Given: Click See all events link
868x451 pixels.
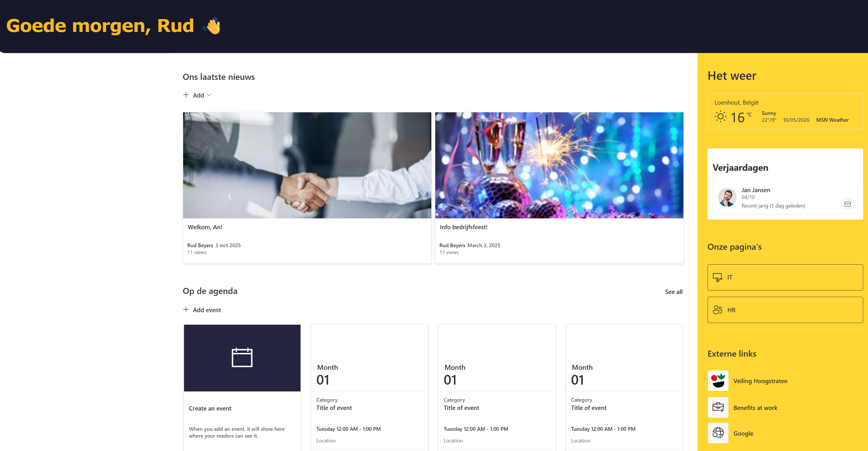Looking at the screenshot, I should pos(674,292).
